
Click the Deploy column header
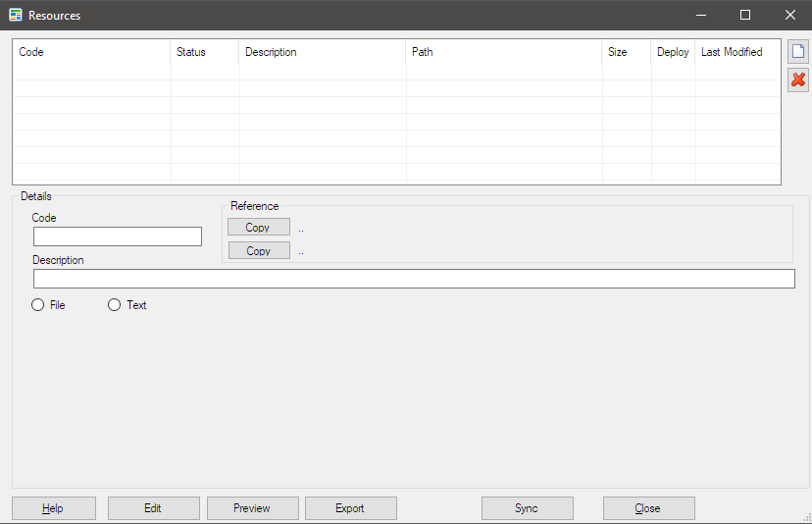pos(673,52)
